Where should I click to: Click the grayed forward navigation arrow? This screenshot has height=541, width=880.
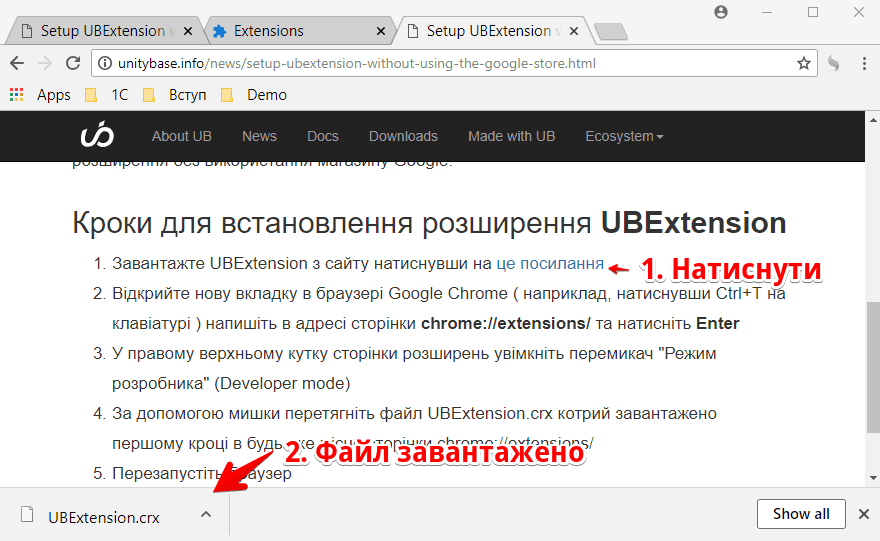click(45, 63)
